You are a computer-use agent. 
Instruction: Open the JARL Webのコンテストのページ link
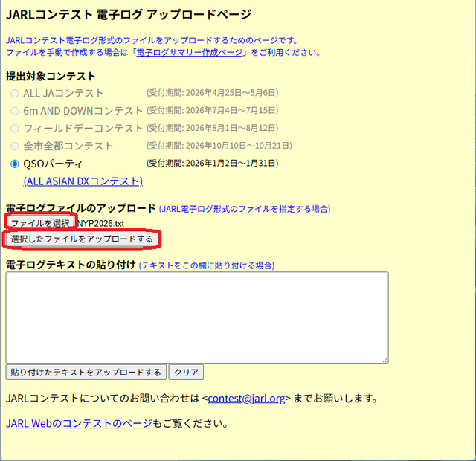(79, 423)
